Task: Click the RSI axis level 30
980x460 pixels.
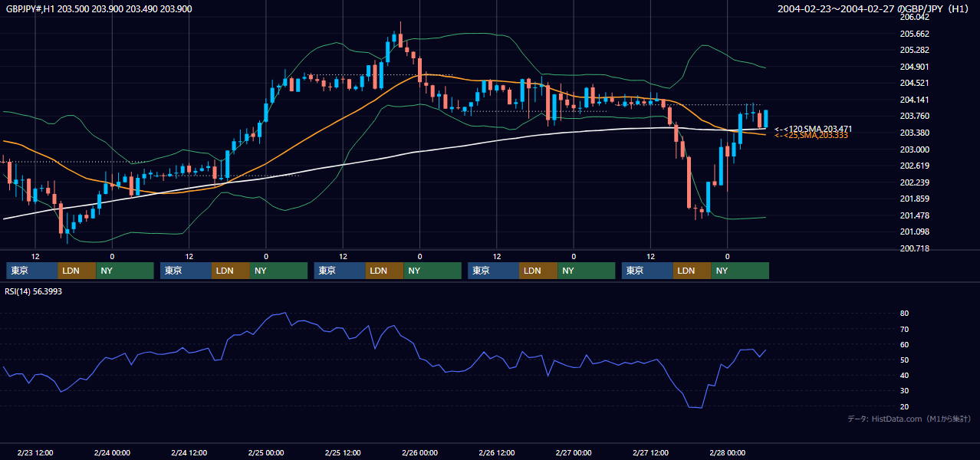Action: tap(905, 391)
